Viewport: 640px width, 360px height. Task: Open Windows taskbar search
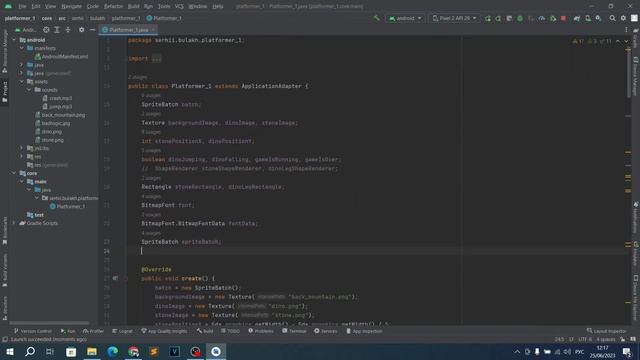[x=30, y=351]
